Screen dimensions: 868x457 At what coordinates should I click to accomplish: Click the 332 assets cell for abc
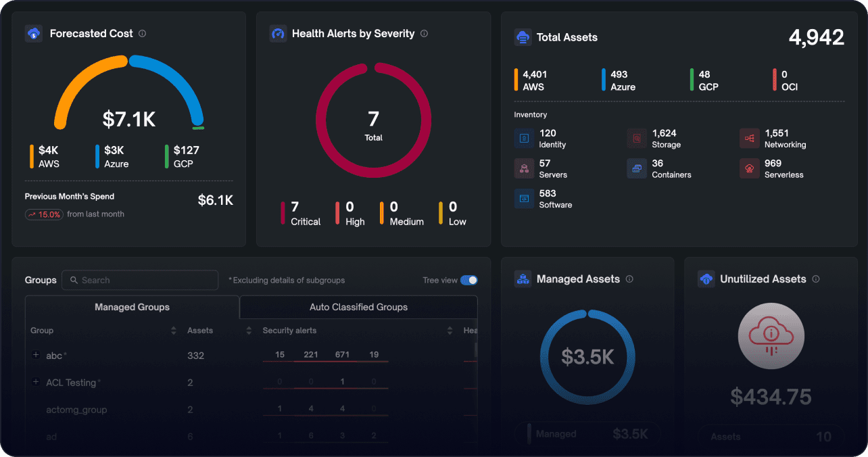click(195, 356)
